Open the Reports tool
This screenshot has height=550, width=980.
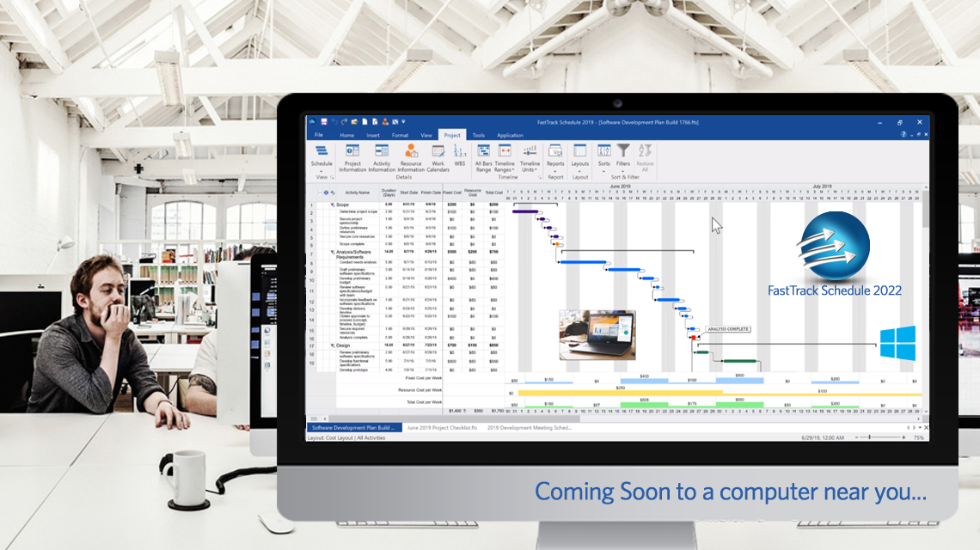click(555, 155)
